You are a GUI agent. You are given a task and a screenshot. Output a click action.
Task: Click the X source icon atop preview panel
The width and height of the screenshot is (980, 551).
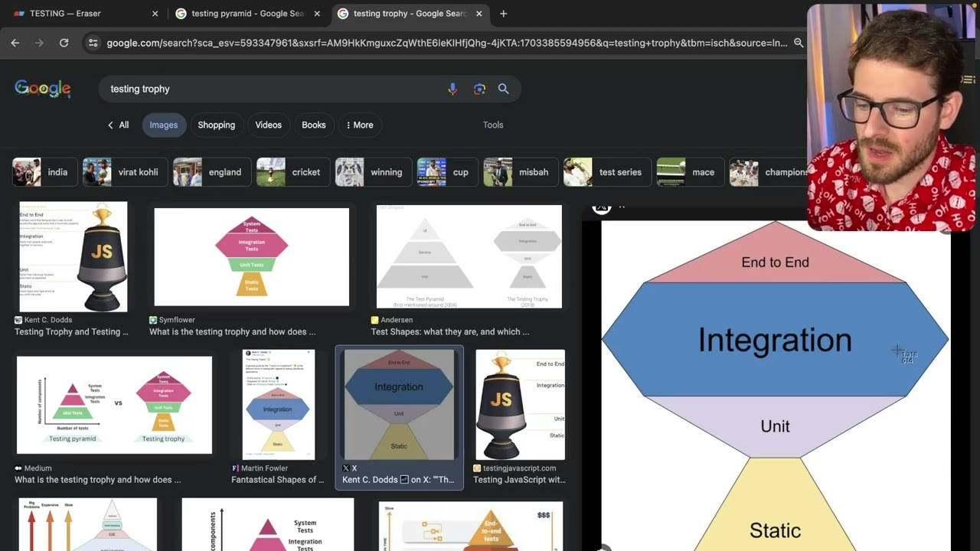[602, 207]
